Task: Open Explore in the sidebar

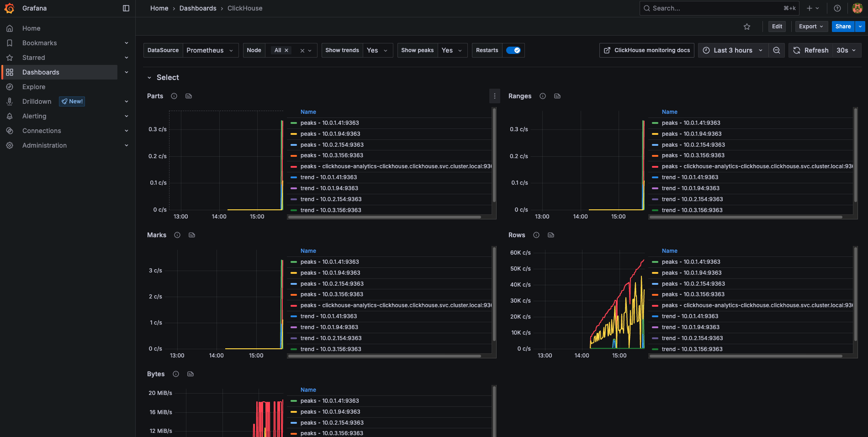Action: [x=34, y=87]
